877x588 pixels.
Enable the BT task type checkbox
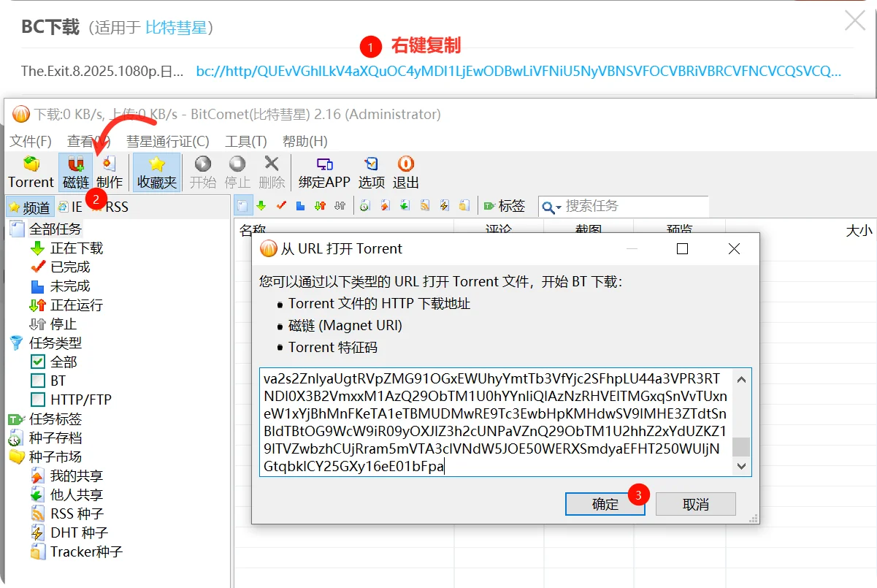[38, 381]
